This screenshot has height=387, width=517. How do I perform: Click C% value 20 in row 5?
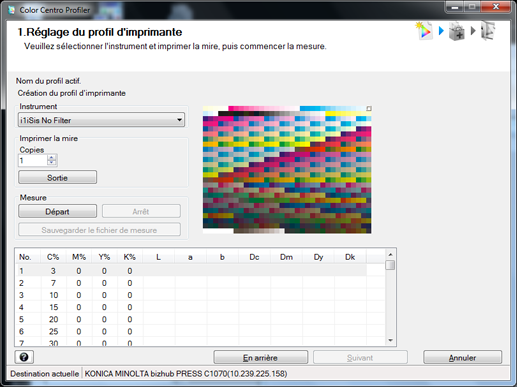54,319
